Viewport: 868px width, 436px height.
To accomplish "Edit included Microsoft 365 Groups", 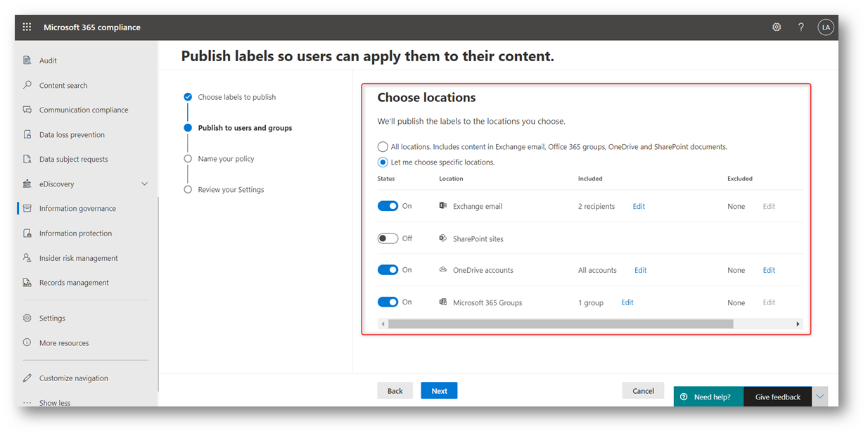I will click(627, 302).
